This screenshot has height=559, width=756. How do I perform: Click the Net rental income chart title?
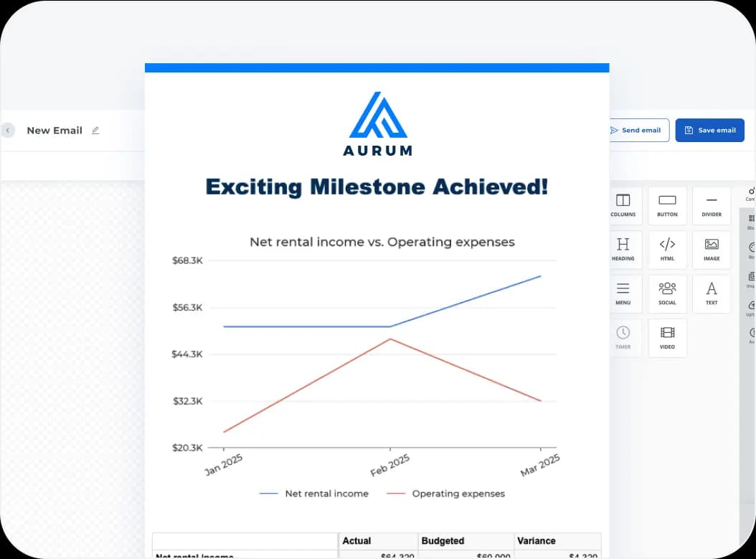pos(382,242)
